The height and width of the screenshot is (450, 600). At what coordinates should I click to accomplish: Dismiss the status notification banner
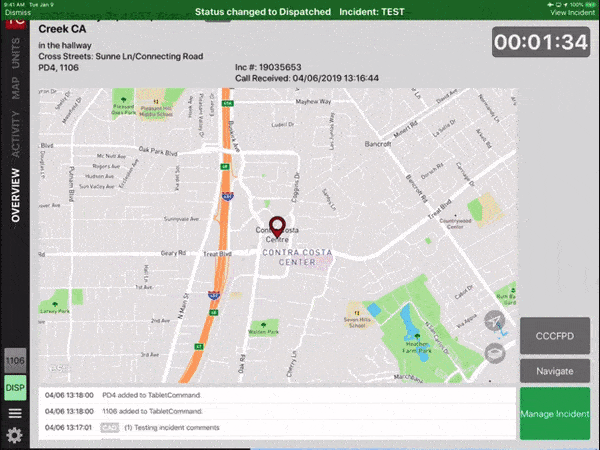click(x=17, y=12)
